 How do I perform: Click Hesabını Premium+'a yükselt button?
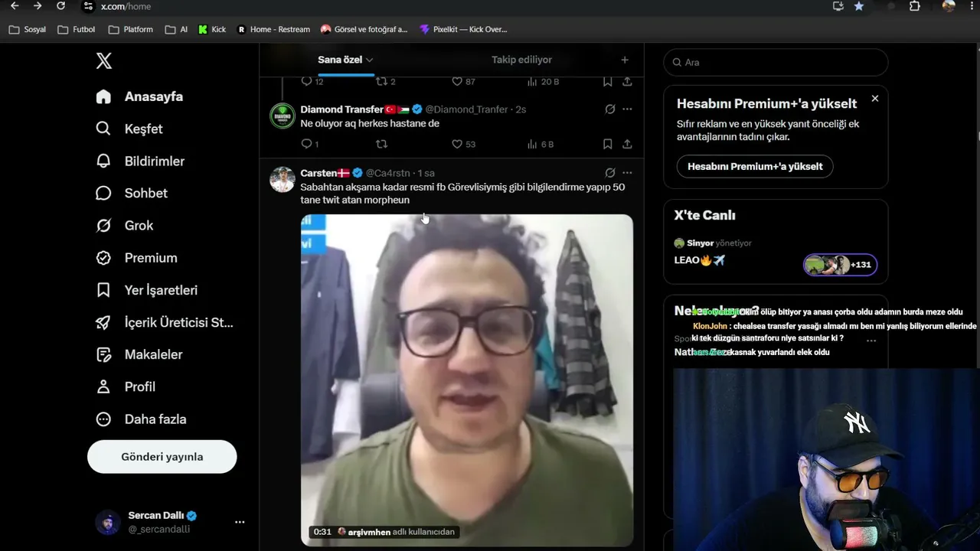pos(755,166)
